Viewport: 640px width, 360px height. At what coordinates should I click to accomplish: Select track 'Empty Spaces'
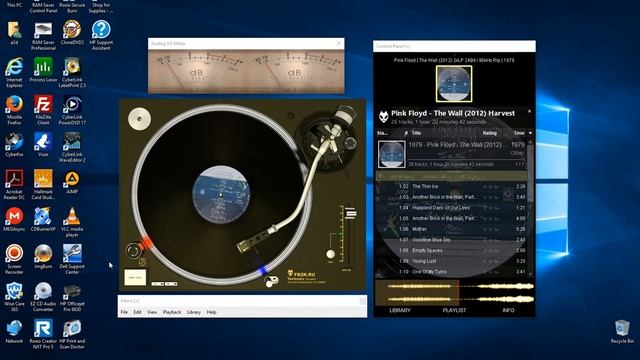[451, 250]
